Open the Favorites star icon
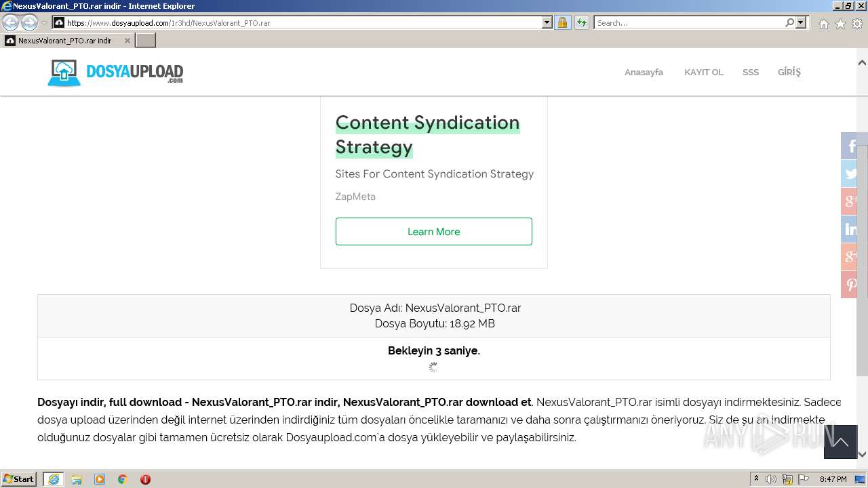This screenshot has height=488, width=868. coord(840,24)
